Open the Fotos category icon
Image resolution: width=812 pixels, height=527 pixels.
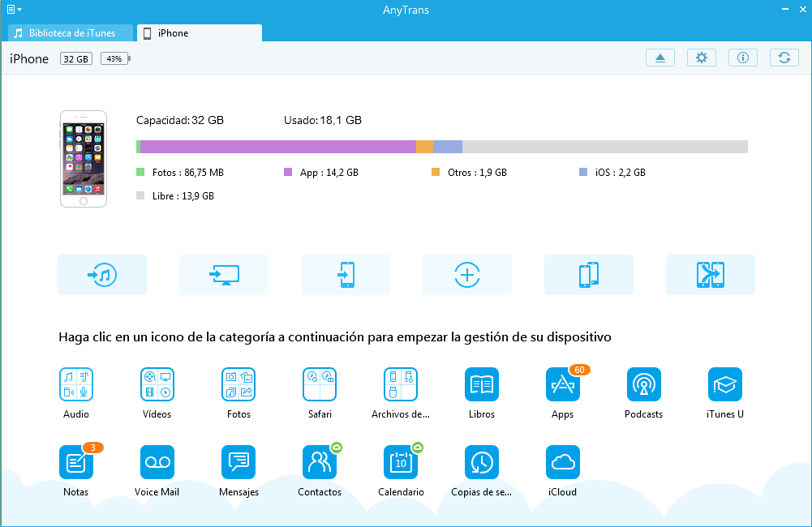238,384
